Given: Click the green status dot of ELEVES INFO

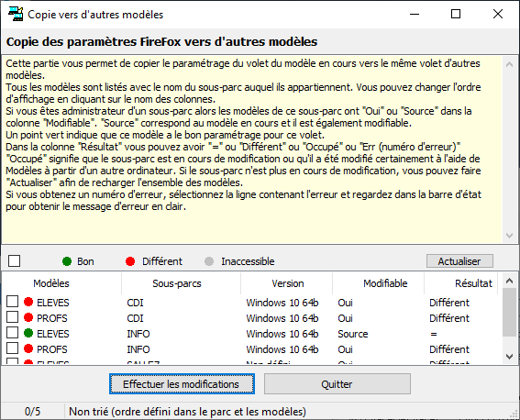Looking at the screenshot, I should 28,333.
